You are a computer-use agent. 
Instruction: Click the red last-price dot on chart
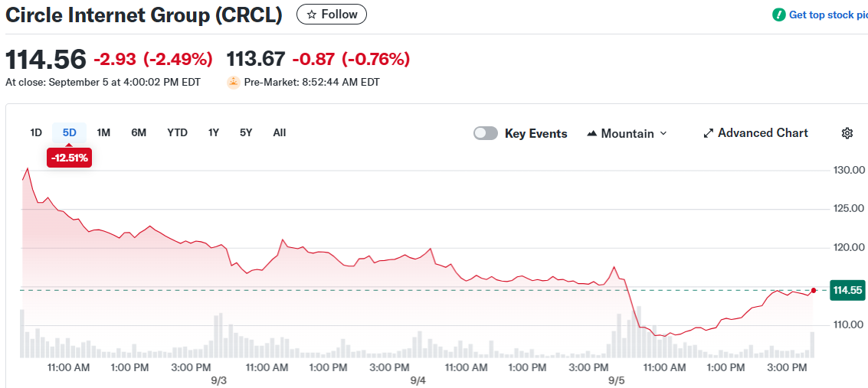point(813,290)
